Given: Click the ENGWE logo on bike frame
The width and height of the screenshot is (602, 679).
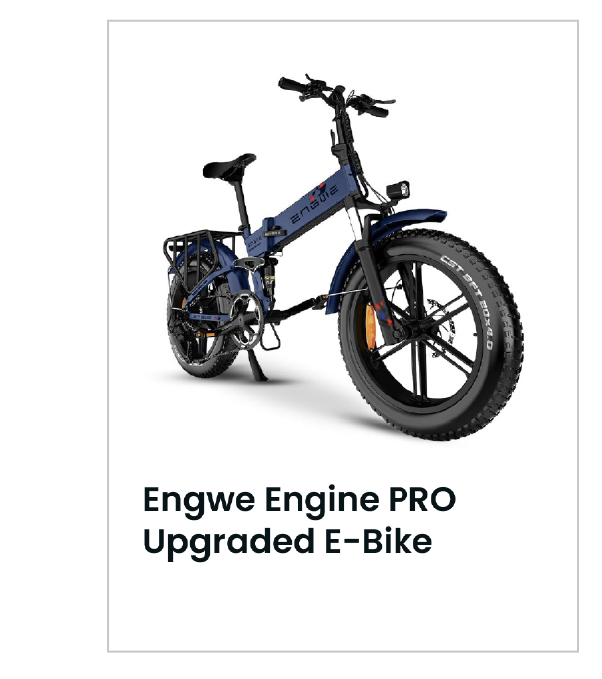Looking at the screenshot, I should [315, 203].
